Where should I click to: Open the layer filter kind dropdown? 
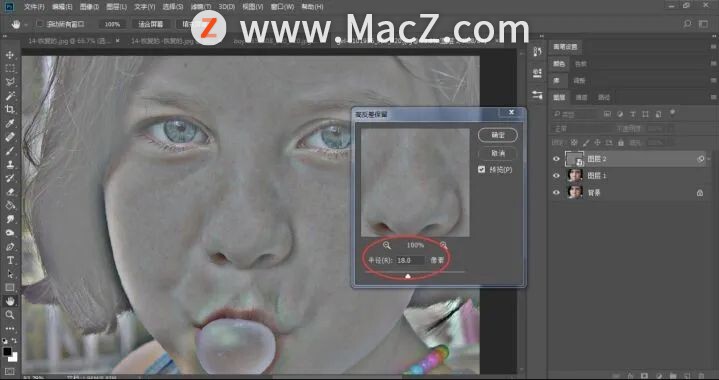575,114
